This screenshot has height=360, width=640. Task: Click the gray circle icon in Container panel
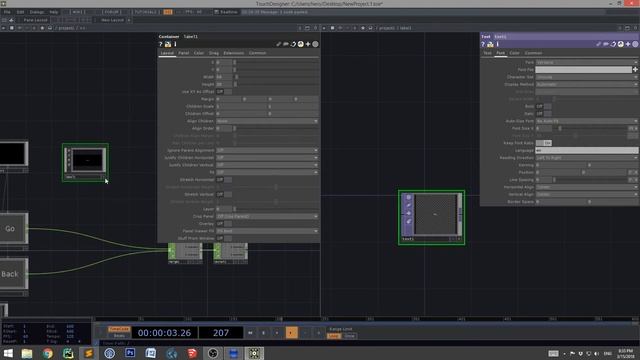click(315, 44)
